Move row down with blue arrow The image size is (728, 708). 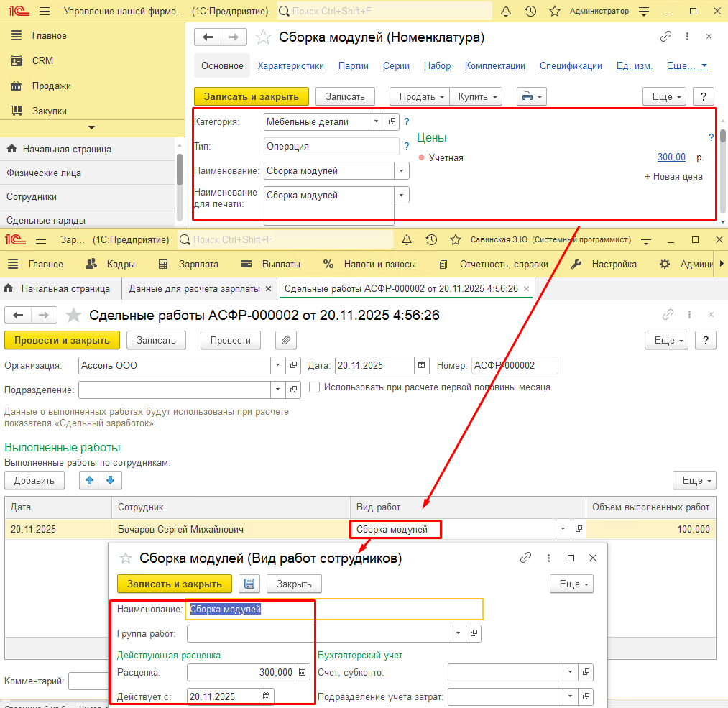110,480
